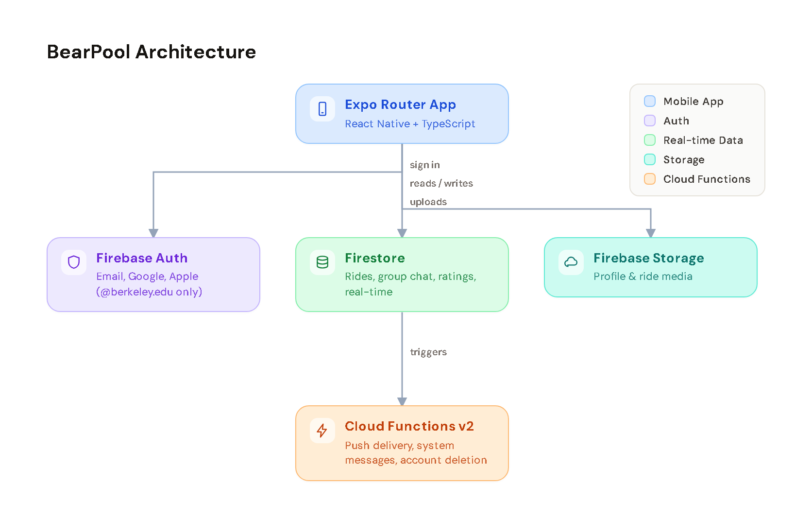
Task: Click the Cloud Functions legend label
Action: pyautogui.click(x=707, y=179)
